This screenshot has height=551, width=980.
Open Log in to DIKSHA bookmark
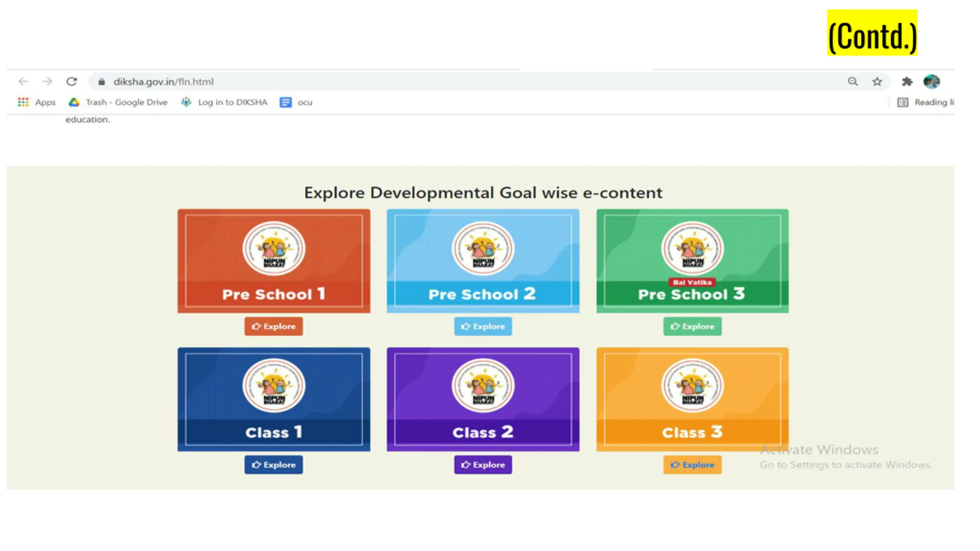pyautogui.click(x=224, y=102)
